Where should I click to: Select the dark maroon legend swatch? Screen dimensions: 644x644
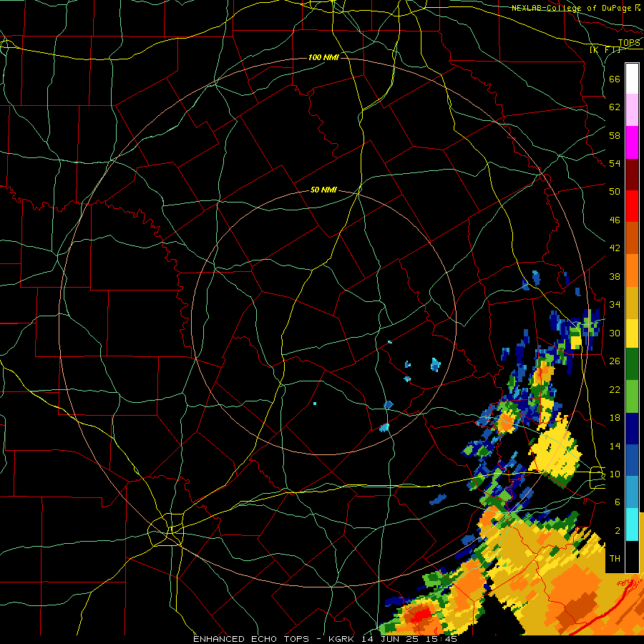pos(632,174)
